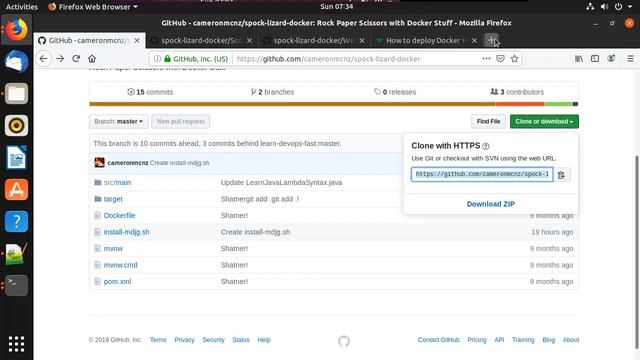Open the Files manager in the dock
640x360 pixels.
coord(16,93)
